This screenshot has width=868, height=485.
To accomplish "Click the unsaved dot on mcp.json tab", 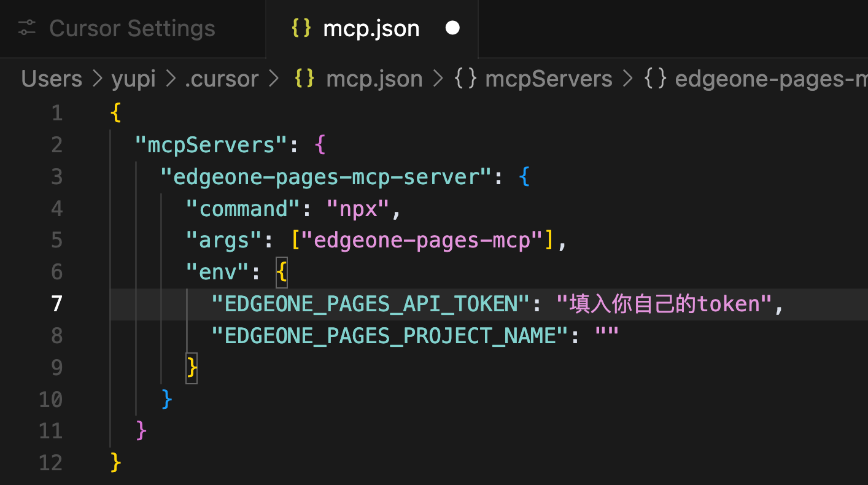I will coord(452,28).
